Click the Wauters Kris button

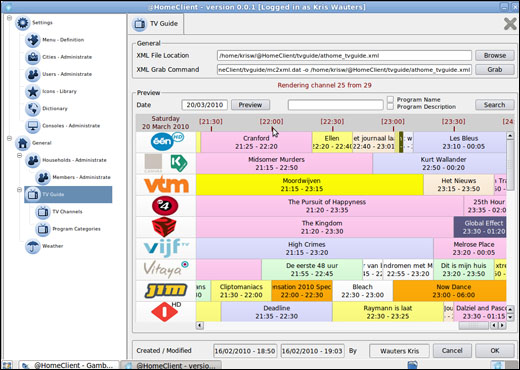[x=399, y=351]
